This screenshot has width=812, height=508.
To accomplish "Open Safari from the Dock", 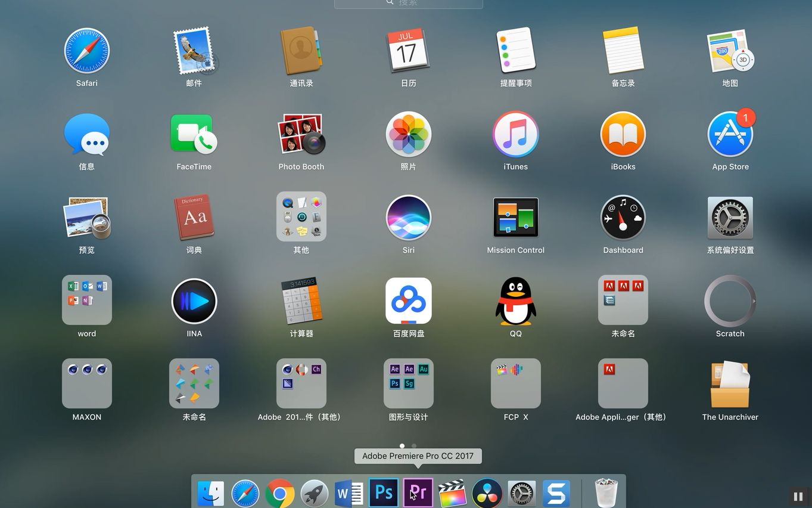I will pyautogui.click(x=245, y=493).
